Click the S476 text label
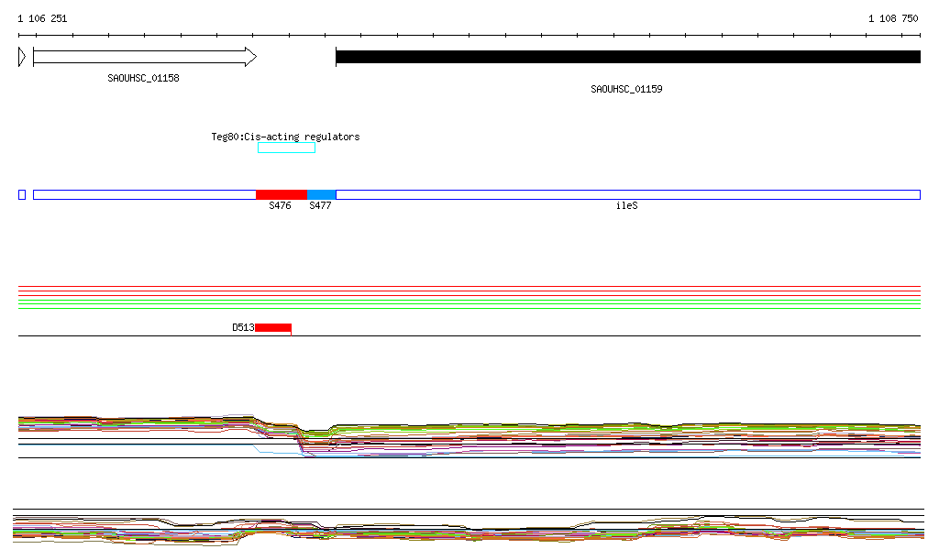The height and width of the screenshot is (560, 939). [x=280, y=206]
